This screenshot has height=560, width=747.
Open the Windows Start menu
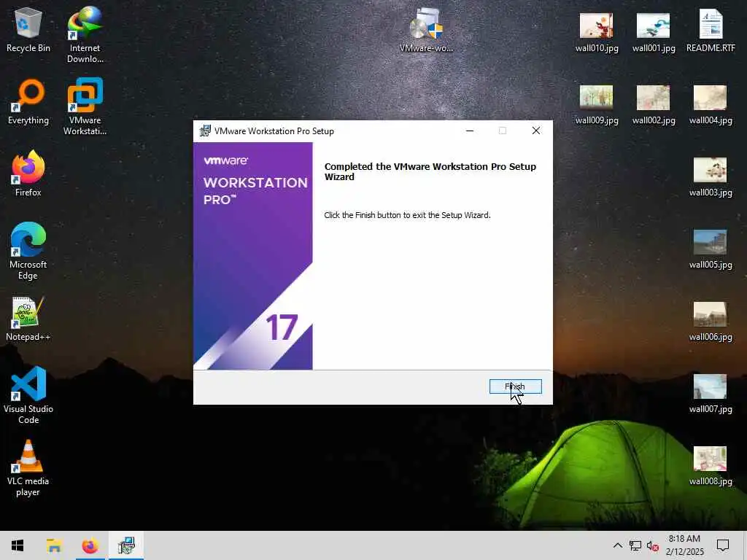click(18, 545)
